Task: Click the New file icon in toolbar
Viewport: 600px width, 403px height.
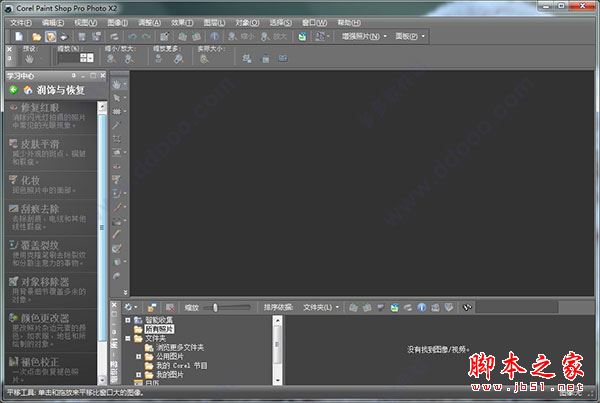Action: click(x=19, y=37)
